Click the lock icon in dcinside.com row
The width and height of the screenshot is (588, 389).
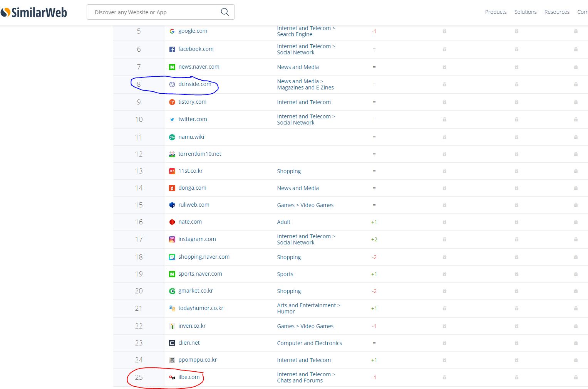[444, 84]
